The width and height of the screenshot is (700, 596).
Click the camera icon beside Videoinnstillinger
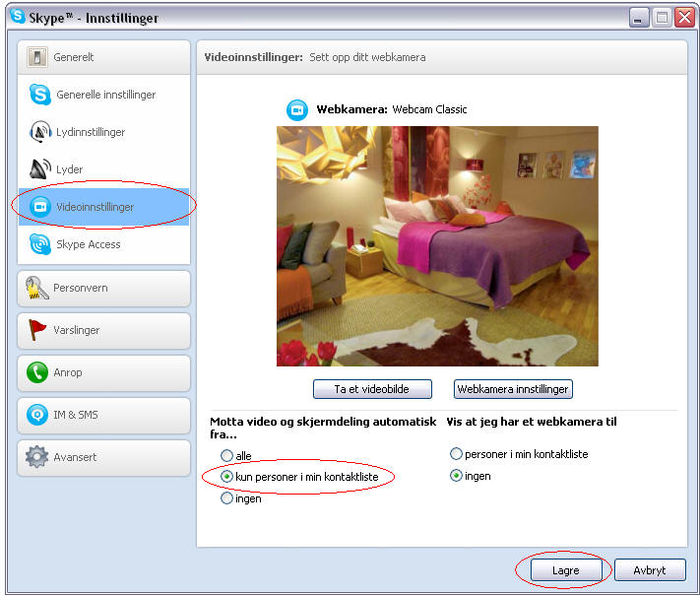coord(40,207)
